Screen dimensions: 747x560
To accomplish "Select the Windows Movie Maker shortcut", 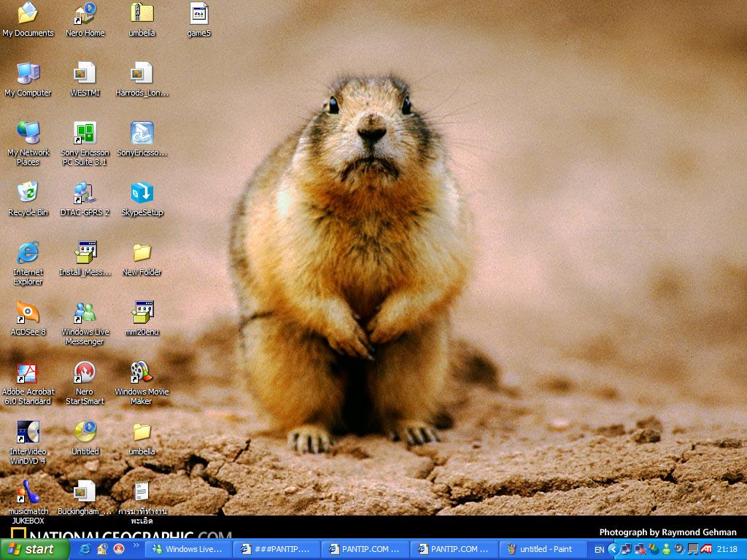I will click(142, 384).
